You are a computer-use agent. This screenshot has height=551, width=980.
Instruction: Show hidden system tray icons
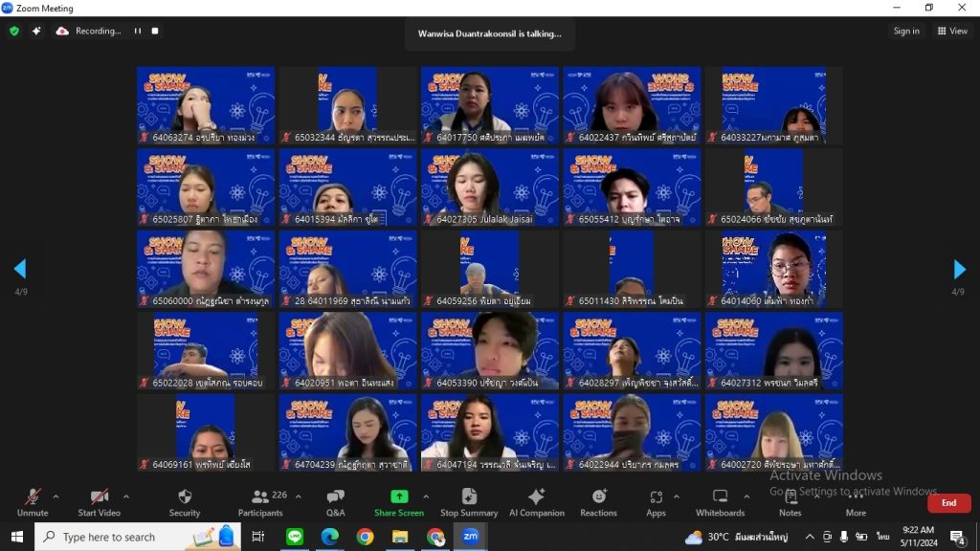coord(810,537)
